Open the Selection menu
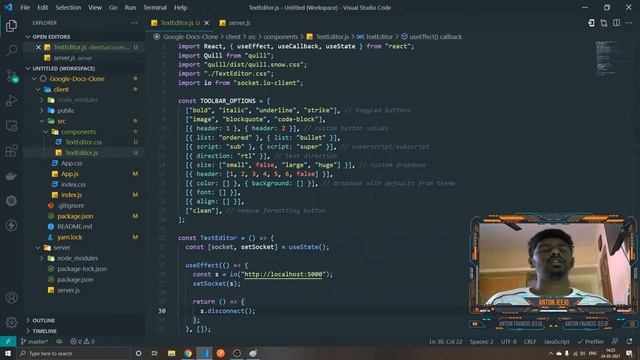This screenshot has width=640, height=360. pyautogui.click(x=68, y=7)
